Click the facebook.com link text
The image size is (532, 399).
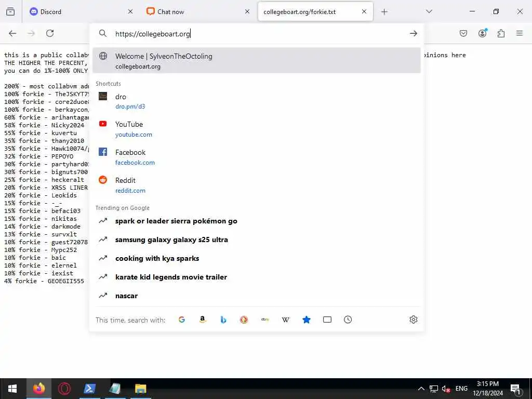pyautogui.click(x=135, y=163)
